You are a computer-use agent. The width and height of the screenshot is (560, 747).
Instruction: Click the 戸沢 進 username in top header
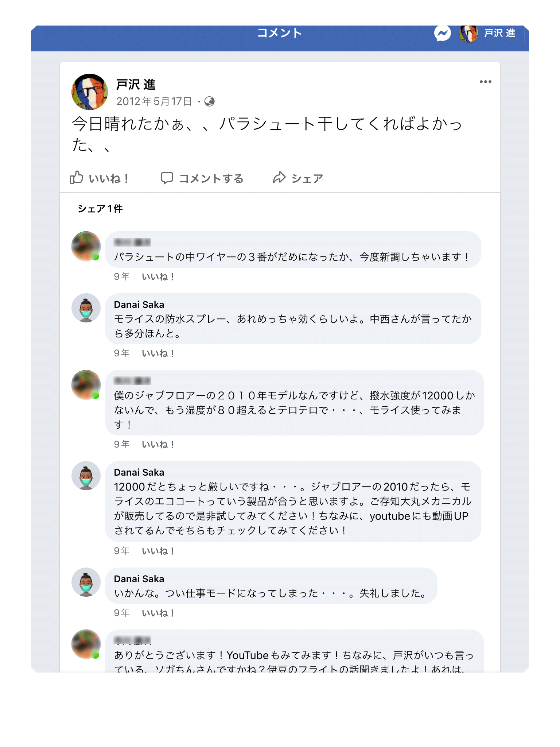pyautogui.click(x=499, y=34)
